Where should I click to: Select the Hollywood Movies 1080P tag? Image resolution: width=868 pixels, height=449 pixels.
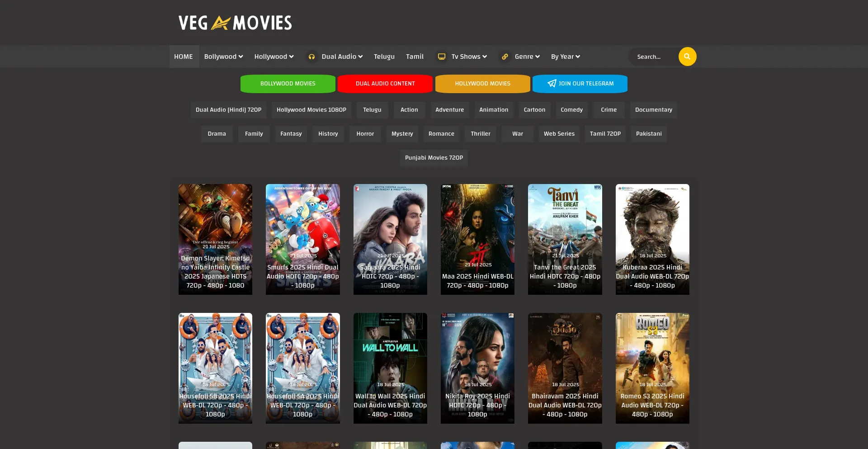311,110
